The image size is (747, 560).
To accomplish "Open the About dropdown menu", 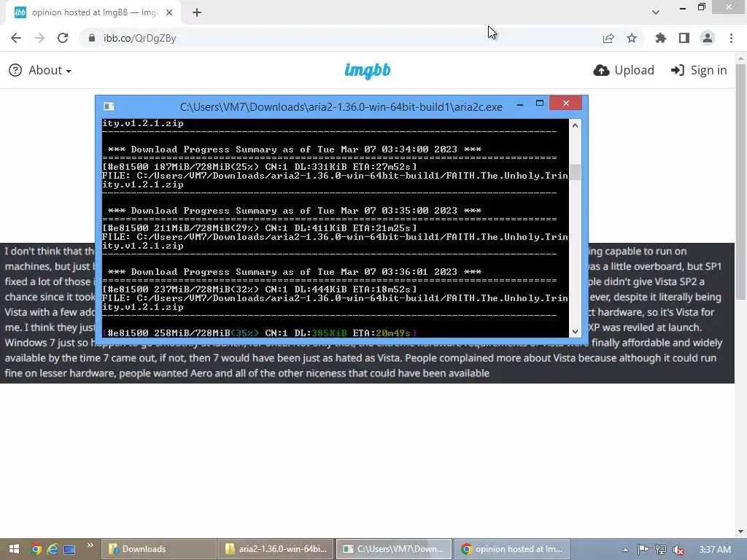I will coord(50,71).
